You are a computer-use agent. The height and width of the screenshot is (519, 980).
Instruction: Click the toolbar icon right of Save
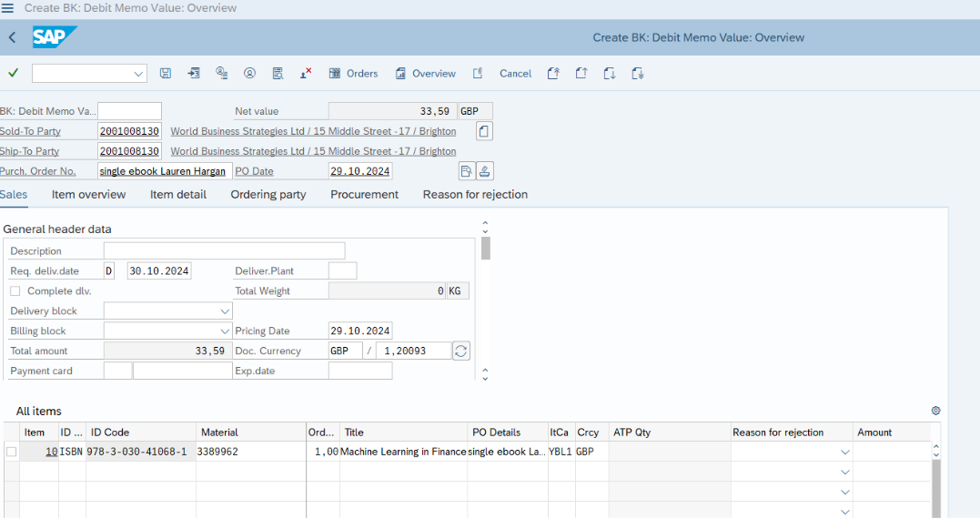click(x=193, y=73)
